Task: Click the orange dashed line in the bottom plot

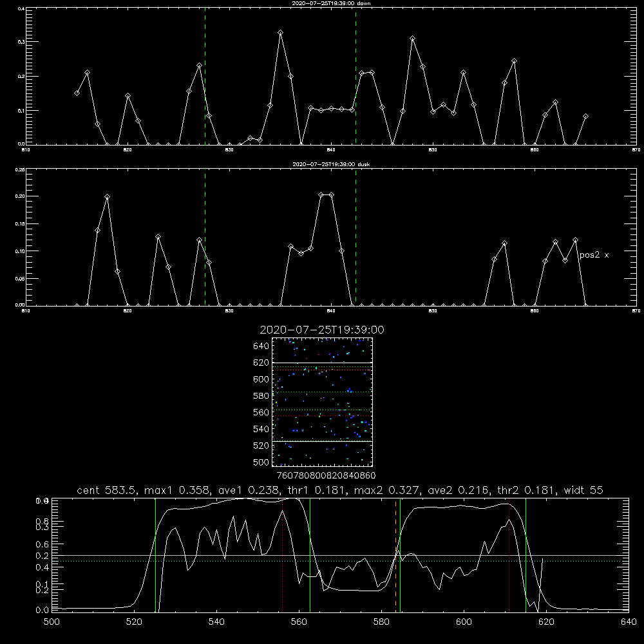Action: (396, 555)
